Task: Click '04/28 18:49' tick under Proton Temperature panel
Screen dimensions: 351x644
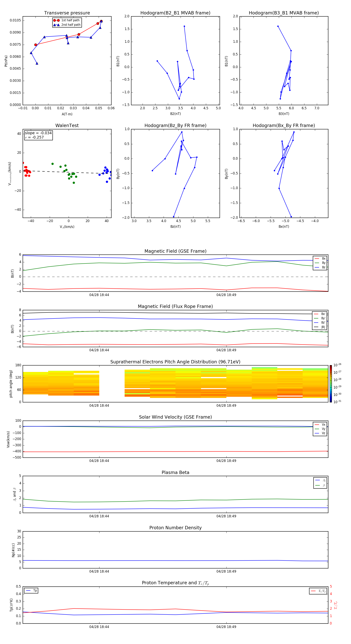Action: click(226, 627)
